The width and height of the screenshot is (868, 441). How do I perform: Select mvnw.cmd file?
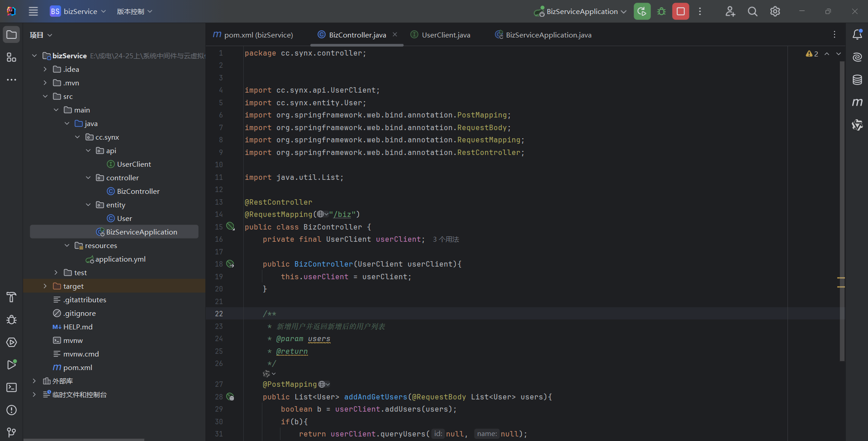point(76,354)
